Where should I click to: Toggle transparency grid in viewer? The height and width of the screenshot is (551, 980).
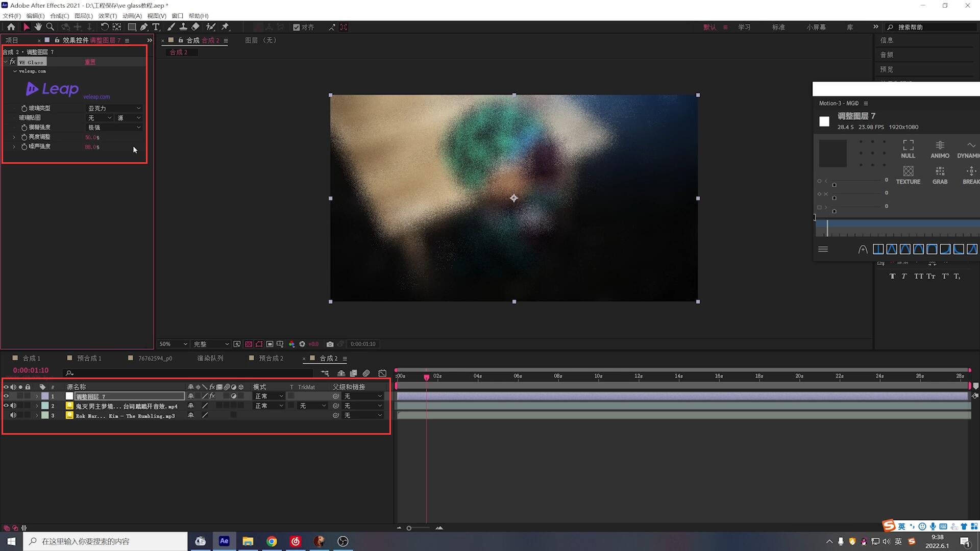click(249, 344)
